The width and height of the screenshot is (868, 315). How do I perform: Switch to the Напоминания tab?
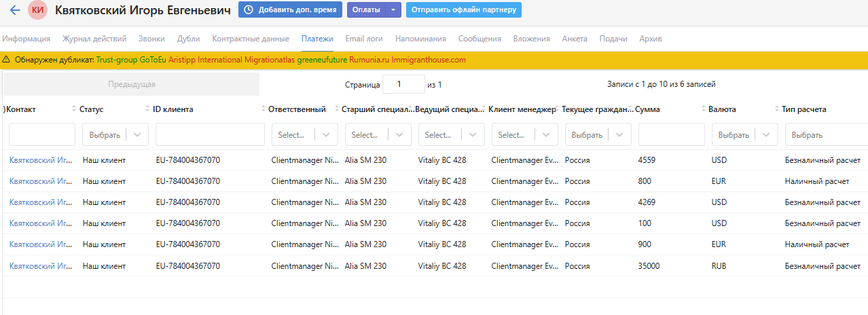pyautogui.click(x=420, y=39)
